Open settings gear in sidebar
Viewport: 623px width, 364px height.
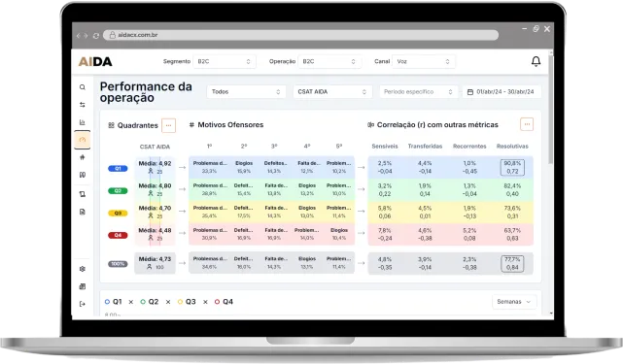point(83,269)
